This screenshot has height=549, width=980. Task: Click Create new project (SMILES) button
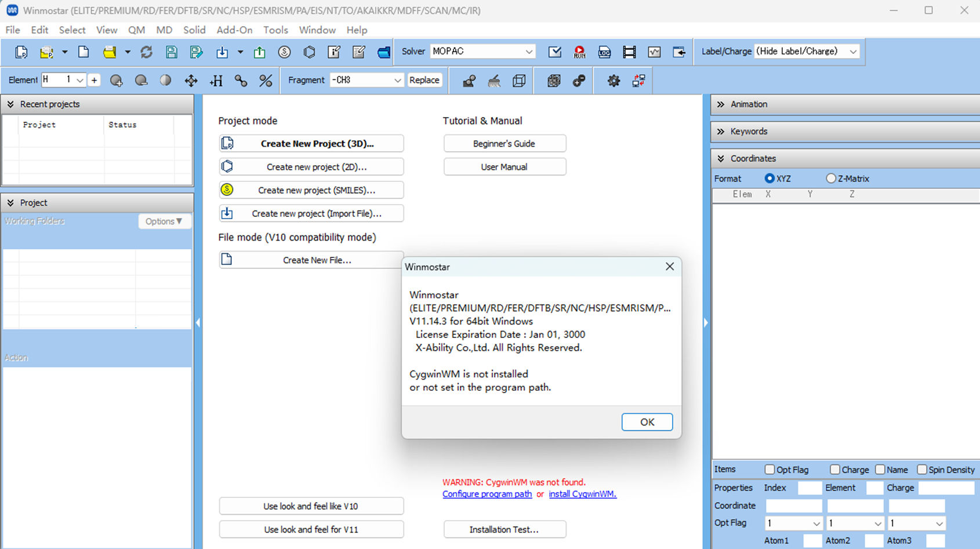pos(311,190)
